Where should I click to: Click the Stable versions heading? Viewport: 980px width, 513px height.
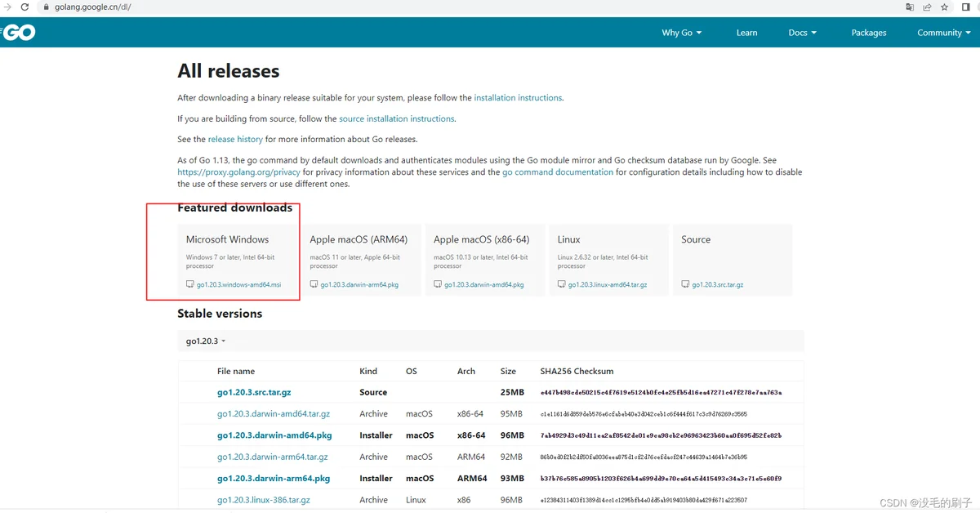220,314
